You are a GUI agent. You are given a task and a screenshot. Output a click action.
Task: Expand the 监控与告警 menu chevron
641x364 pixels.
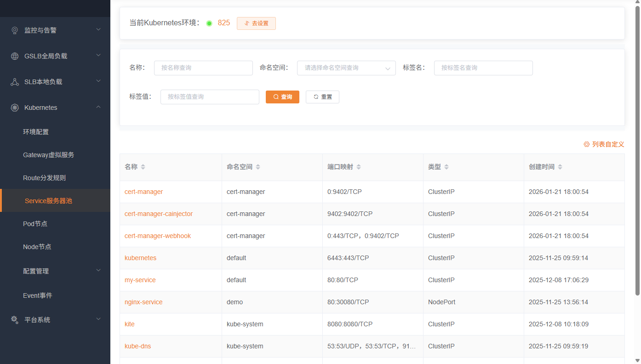click(98, 30)
